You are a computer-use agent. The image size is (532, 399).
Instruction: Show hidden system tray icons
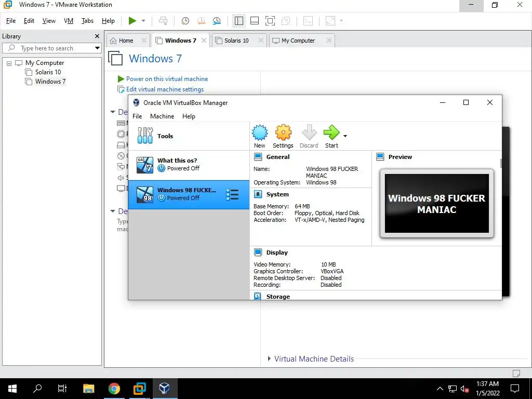(440, 389)
